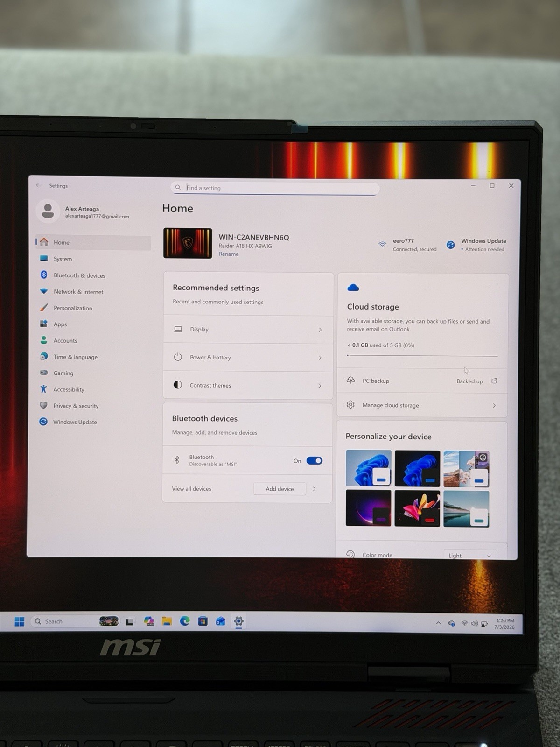The image size is (560, 747).
Task: Click the Windows Start button
Action: 19,621
